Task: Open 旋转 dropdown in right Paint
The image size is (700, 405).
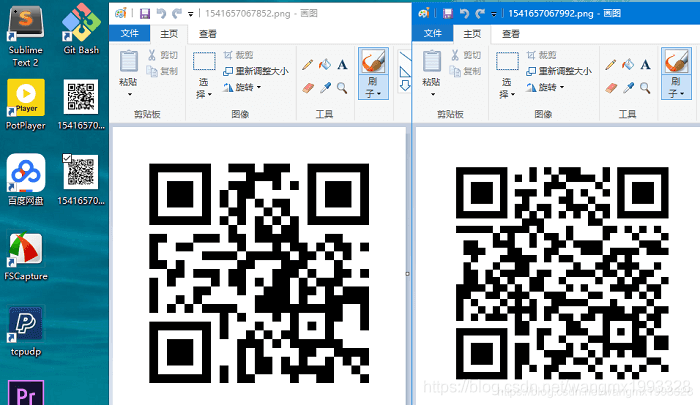Action: tap(545, 87)
